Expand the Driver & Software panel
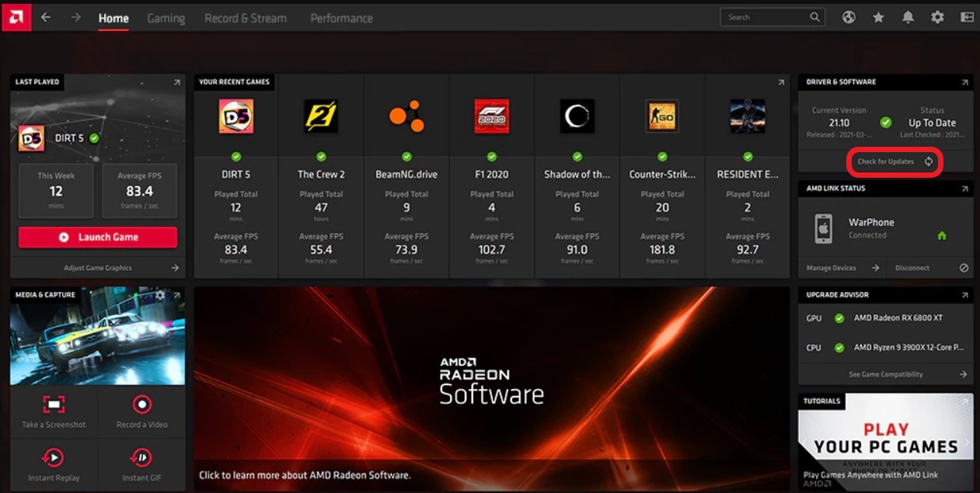 click(x=964, y=82)
